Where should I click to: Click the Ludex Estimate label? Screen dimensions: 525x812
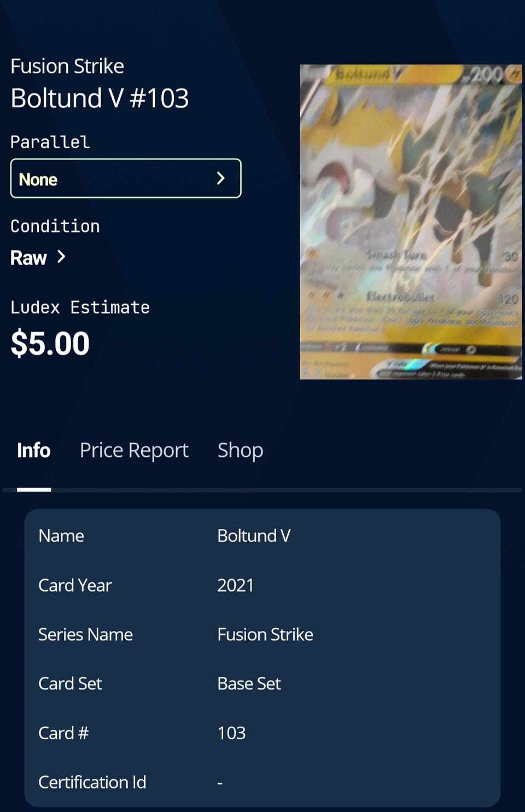click(80, 308)
